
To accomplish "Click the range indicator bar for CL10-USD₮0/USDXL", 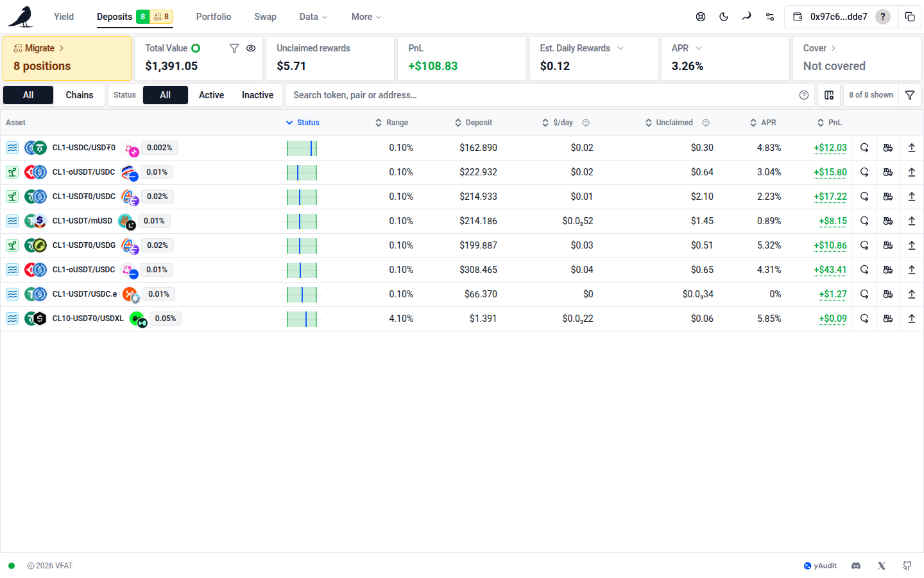I will (x=302, y=319).
